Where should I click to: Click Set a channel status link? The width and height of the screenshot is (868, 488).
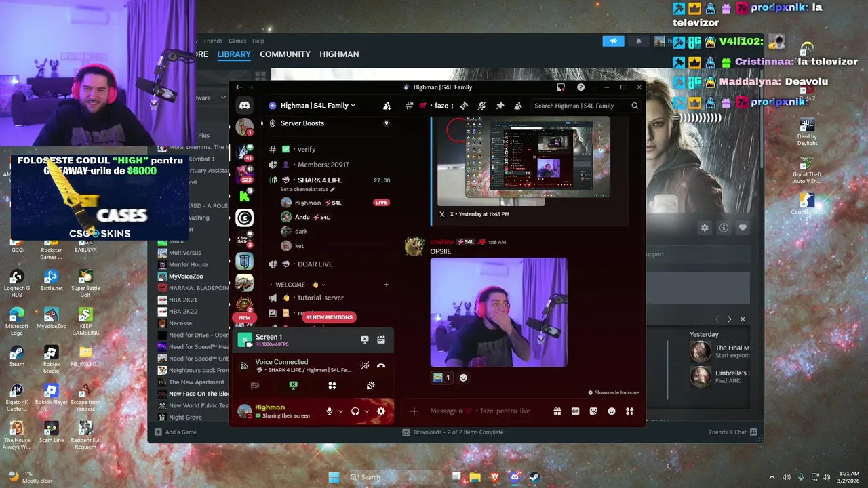coord(308,190)
